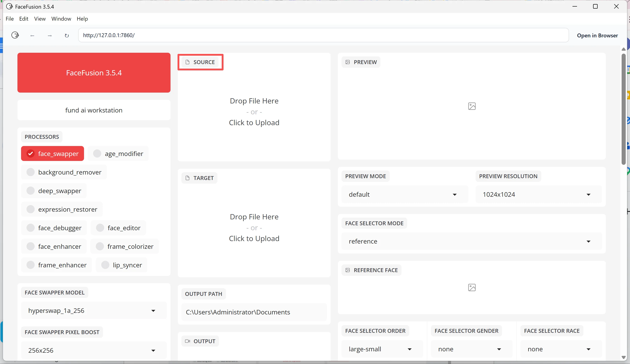
Task: Reload the page with the refresh icon
Action: point(67,36)
